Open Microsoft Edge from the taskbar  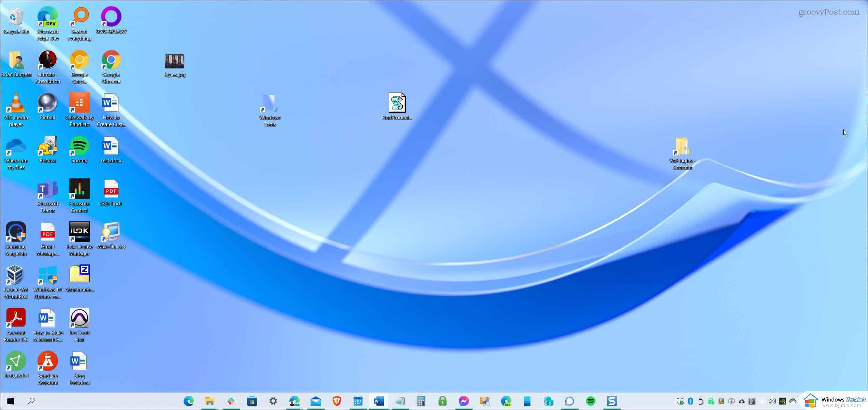click(x=189, y=401)
